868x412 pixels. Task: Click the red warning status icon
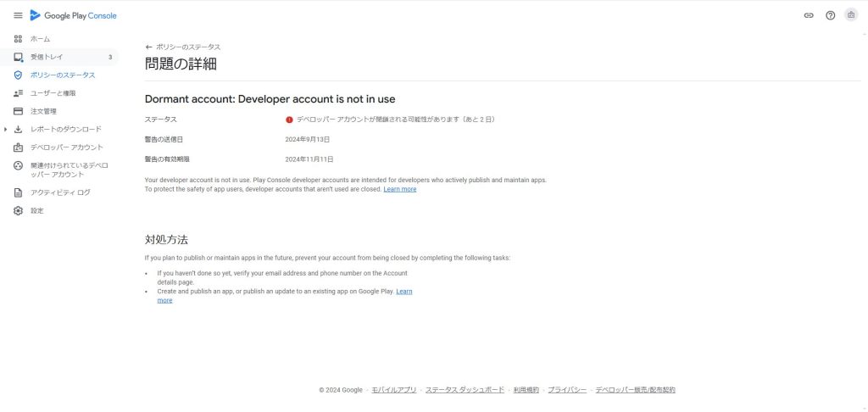click(x=289, y=120)
